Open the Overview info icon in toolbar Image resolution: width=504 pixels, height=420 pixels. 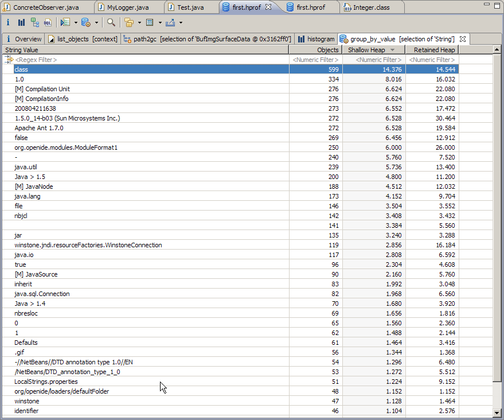(8, 22)
